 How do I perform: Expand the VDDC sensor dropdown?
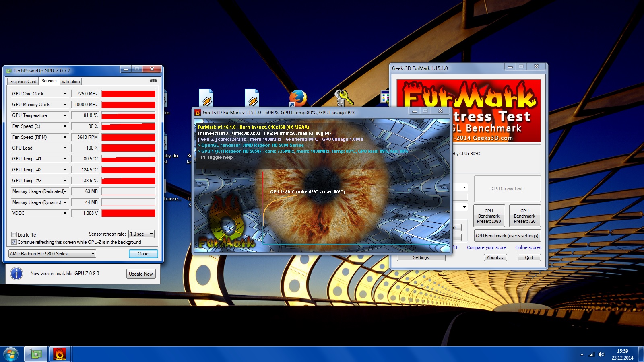click(65, 213)
